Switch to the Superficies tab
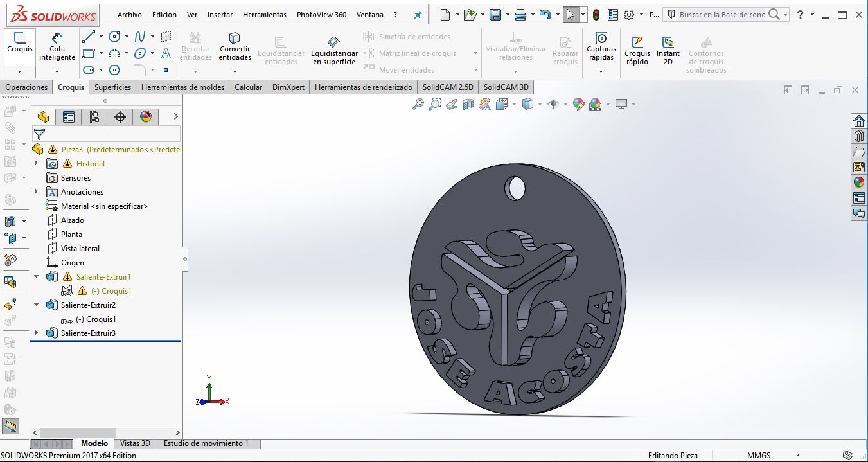This screenshot has width=868, height=462. pos(112,87)
